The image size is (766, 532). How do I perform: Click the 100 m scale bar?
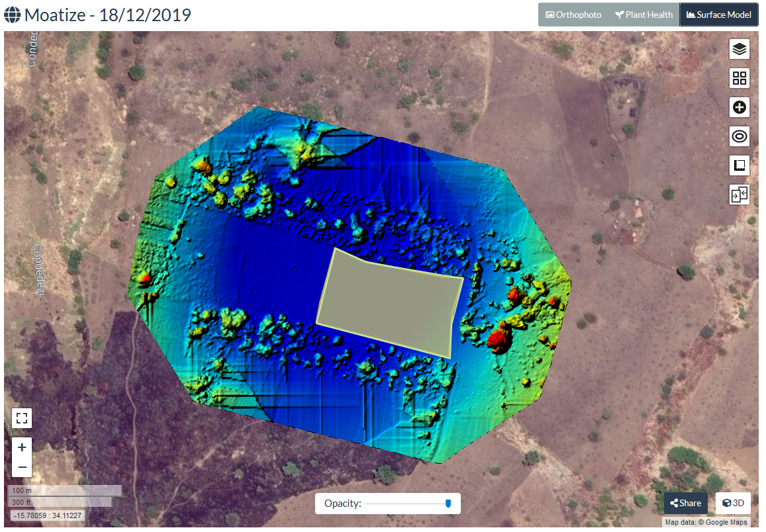click(65, 490)
